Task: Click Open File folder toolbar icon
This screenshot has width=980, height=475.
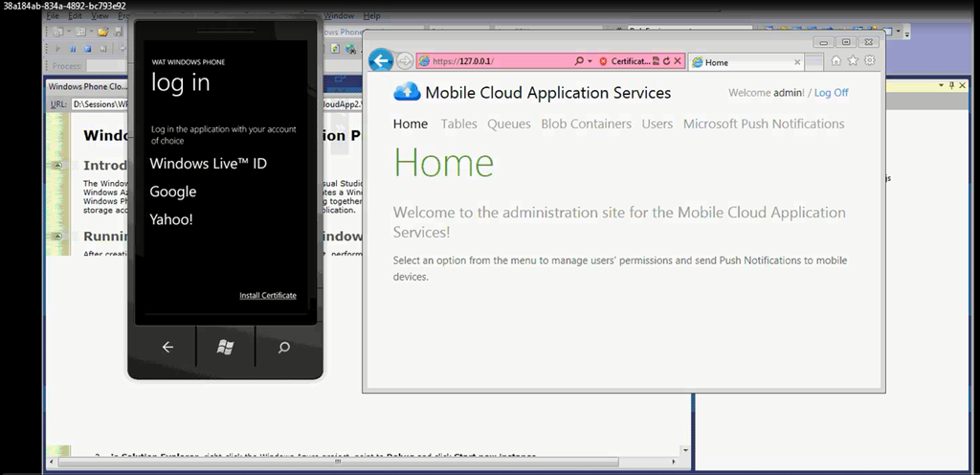Action: tap(102, 32)
